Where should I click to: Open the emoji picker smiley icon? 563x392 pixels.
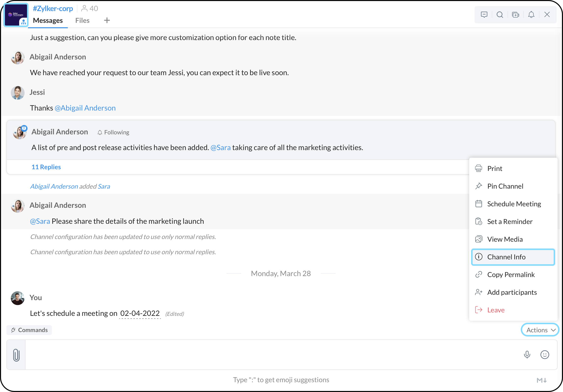545,354
